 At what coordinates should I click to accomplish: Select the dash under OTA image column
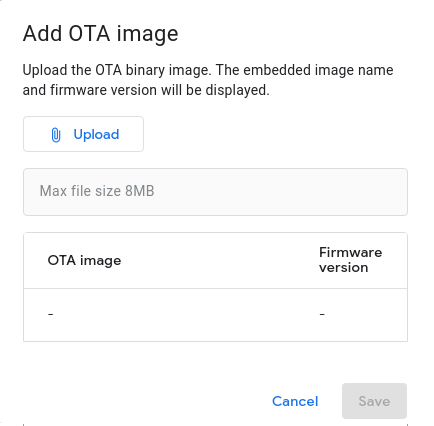point(51,314)
